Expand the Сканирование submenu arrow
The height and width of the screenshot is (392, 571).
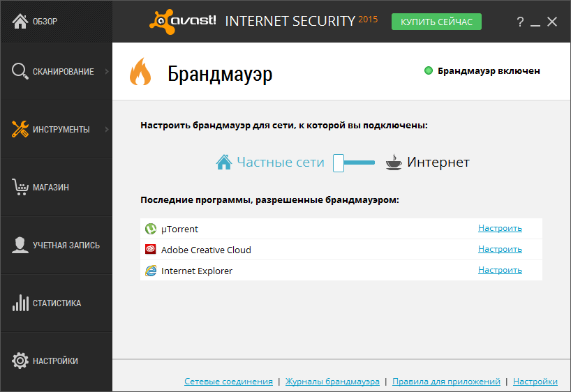107,71
